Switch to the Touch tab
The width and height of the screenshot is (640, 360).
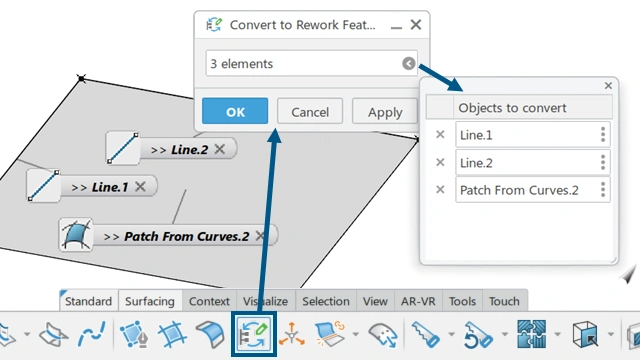tap(504, 301)
